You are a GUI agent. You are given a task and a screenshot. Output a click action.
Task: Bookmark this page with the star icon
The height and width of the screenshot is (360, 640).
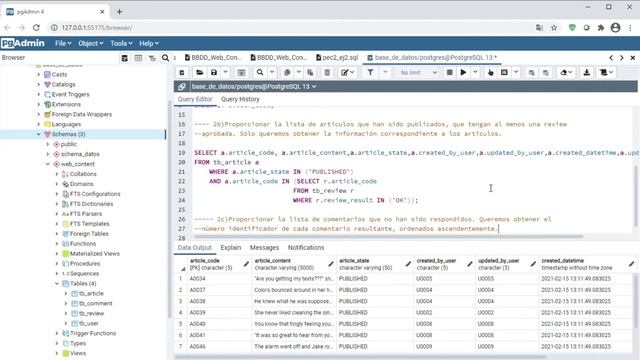point(554,27)
